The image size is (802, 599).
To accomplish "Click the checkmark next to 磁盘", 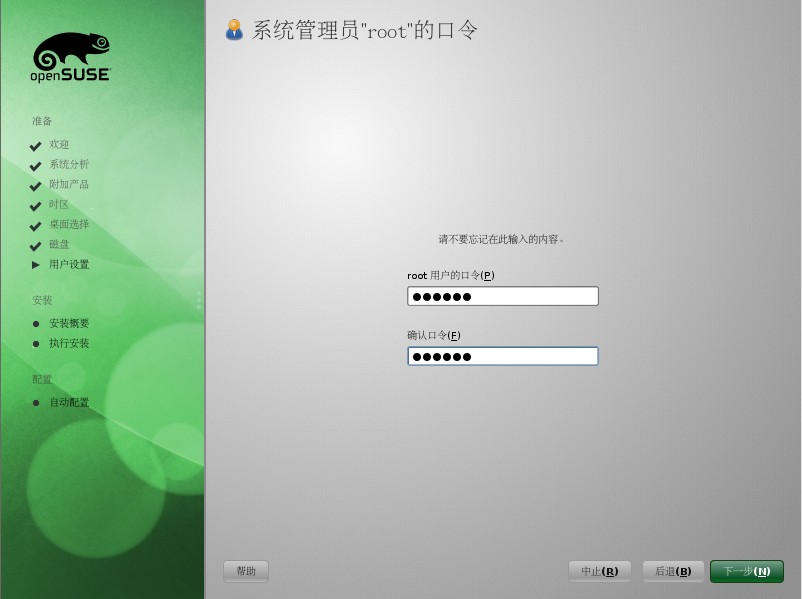I will click(x=35, y=246).
